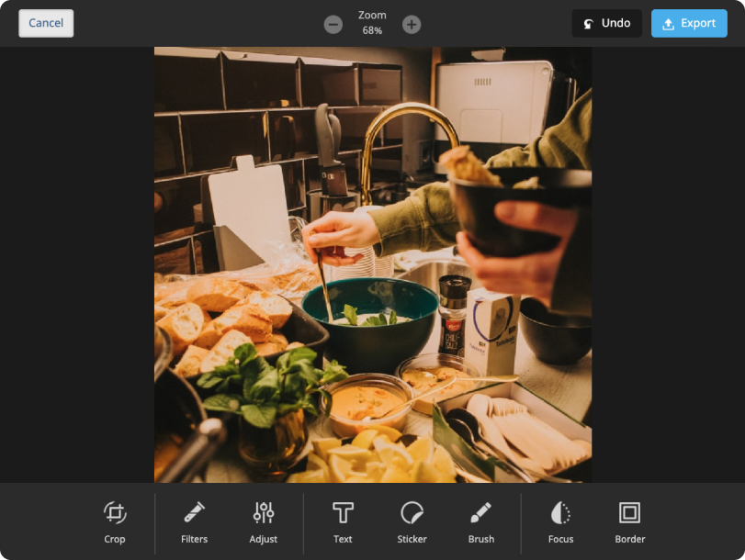
Task: Open the Adjust sliders tool
Action: point(264,512)
